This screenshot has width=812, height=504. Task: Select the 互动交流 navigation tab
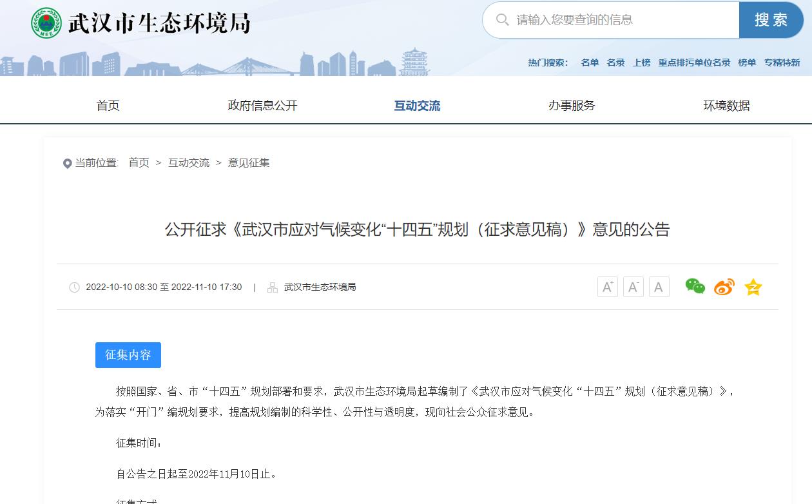(417, 106)
